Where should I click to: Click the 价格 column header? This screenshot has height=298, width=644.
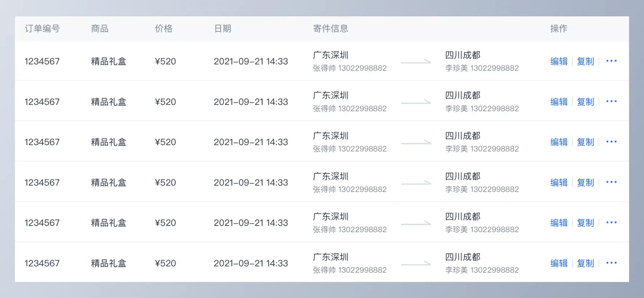pos(164,28)
